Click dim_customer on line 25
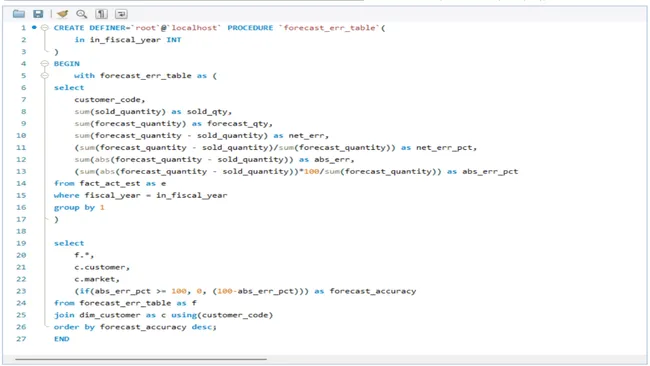This screenshot has width=650, height=366. [x=110, y=315]
